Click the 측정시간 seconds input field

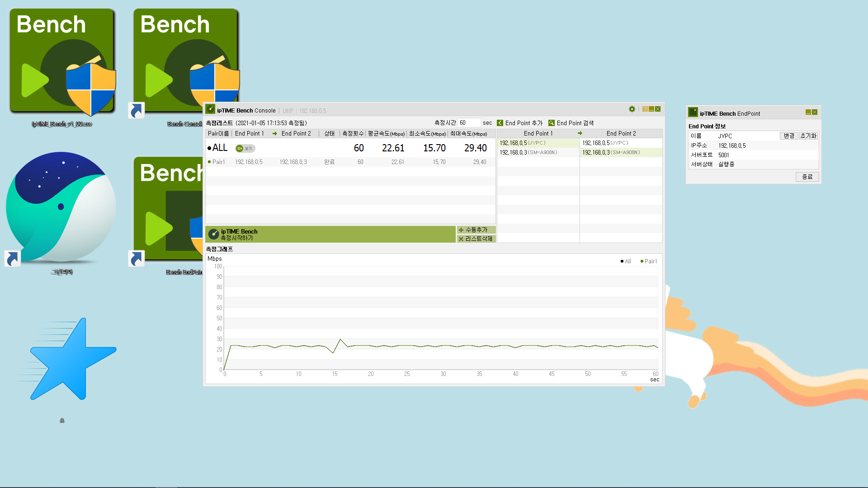click(x=469, y=123)
